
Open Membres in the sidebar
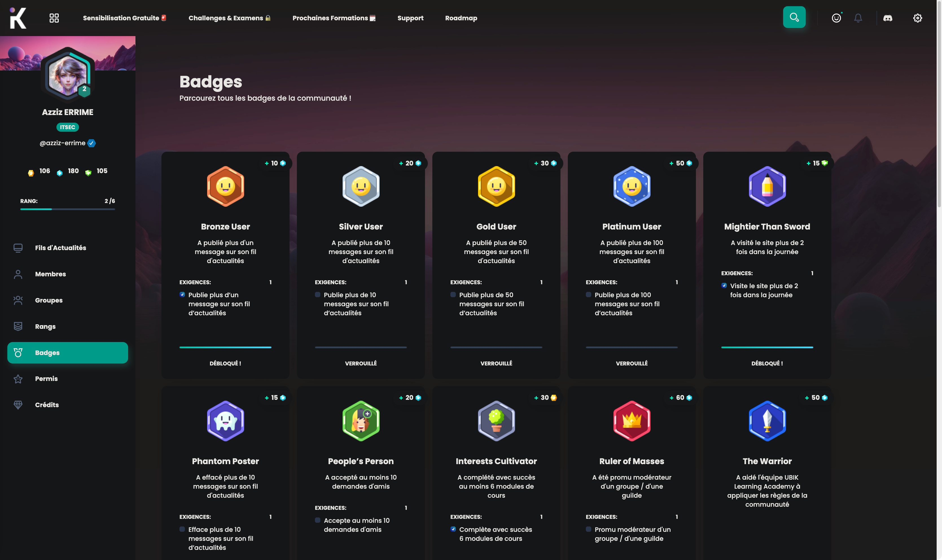67,274
